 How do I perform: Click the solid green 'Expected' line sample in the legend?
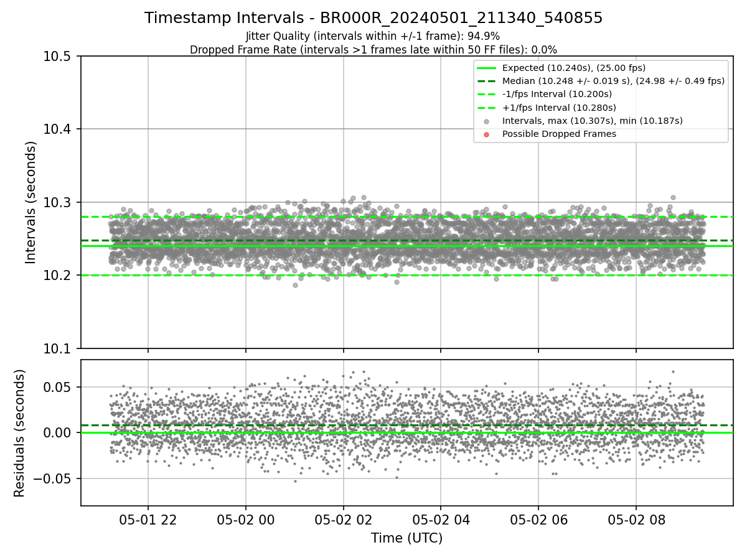coord(487,68)
